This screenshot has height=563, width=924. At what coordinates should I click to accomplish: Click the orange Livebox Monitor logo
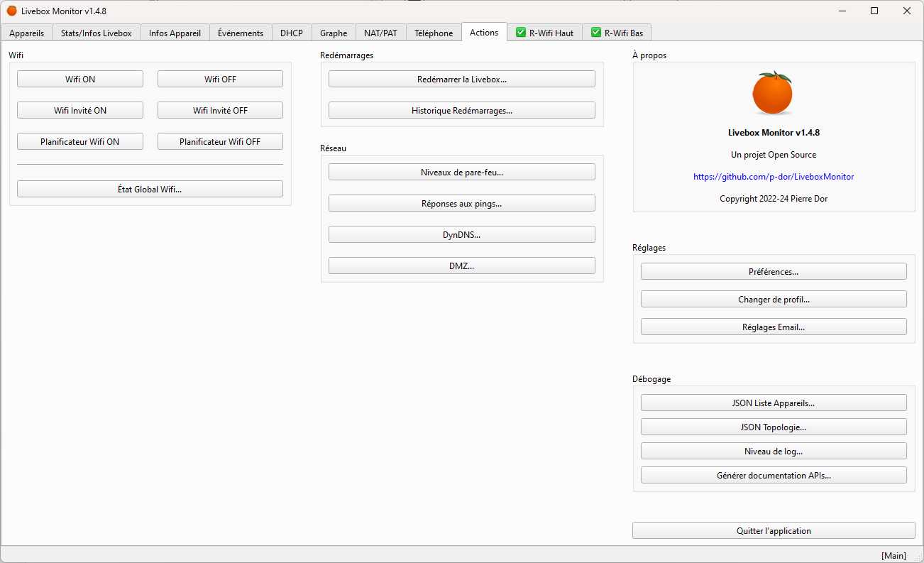click(x=773, y=93)
